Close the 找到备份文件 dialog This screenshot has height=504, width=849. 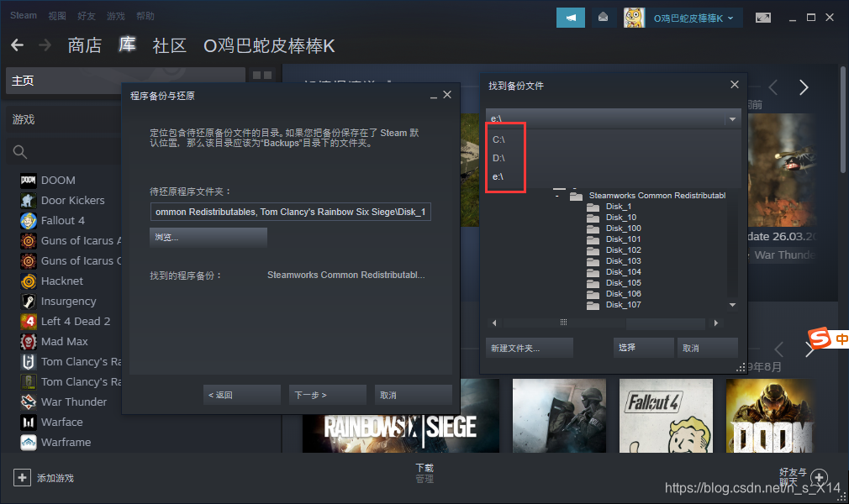pos(734,85)
